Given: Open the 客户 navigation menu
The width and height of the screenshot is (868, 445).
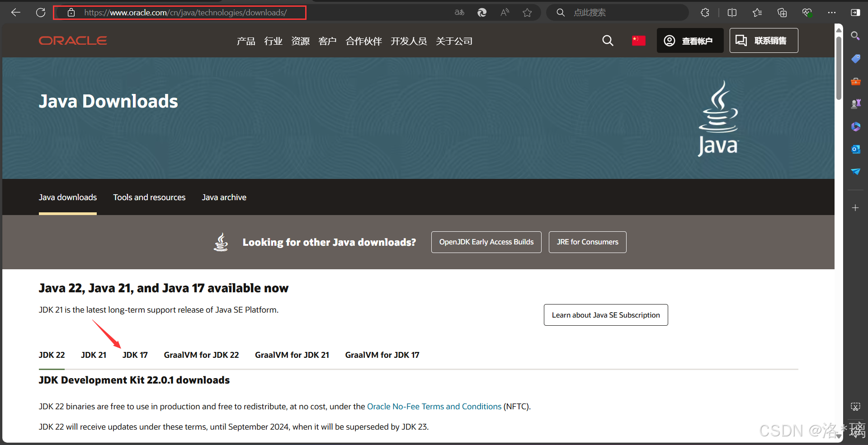Looking at the screenshot, I should tap(327, 41).
